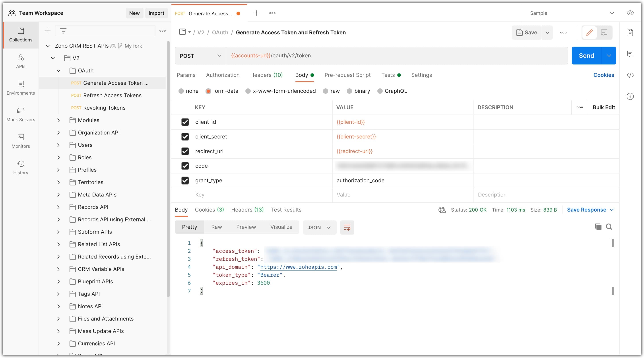
Task: Click the environment quick look eye icon
Action: click(x=630, y=13)
